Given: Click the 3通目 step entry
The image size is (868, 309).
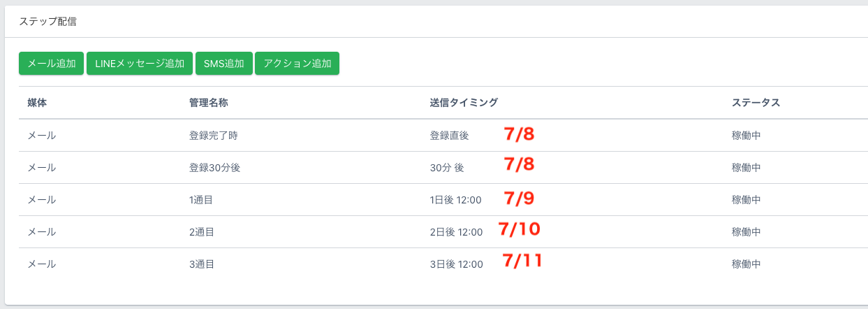Looking at the screenshot, I should coord(201,264).
